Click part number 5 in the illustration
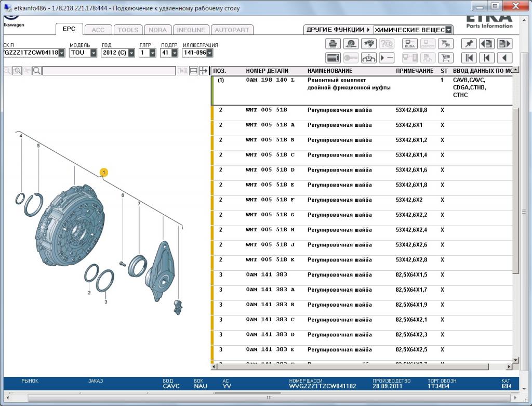 click(38, 146)
